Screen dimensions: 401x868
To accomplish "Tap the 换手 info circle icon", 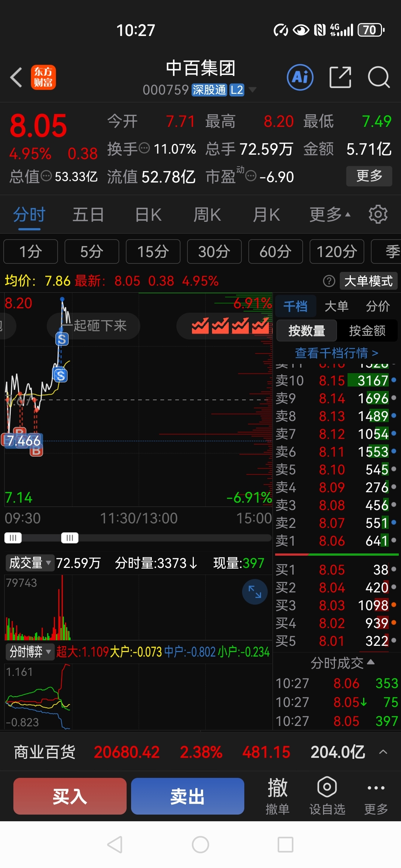I will (x=144, y=148).
